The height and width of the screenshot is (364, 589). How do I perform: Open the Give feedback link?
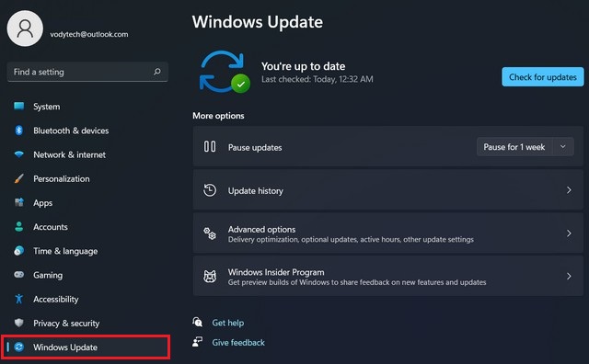coord(238,342)
